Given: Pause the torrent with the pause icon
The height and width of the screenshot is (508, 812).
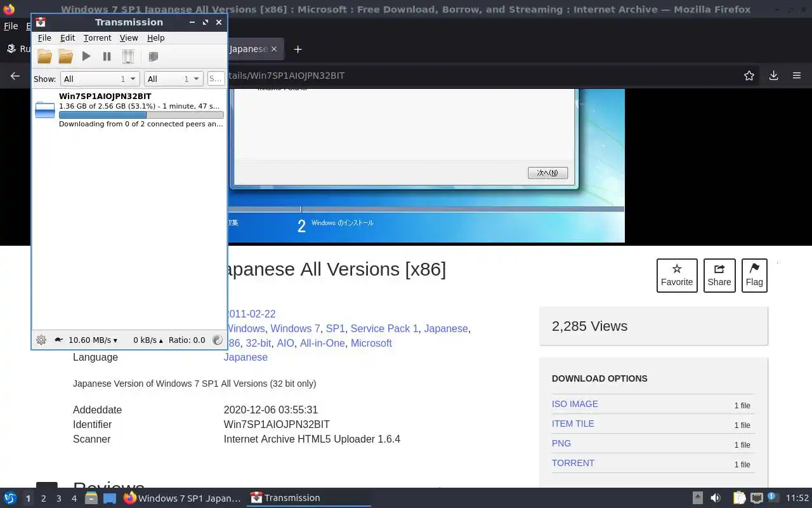Looking at the screenshot, I should tap(107, 57).
